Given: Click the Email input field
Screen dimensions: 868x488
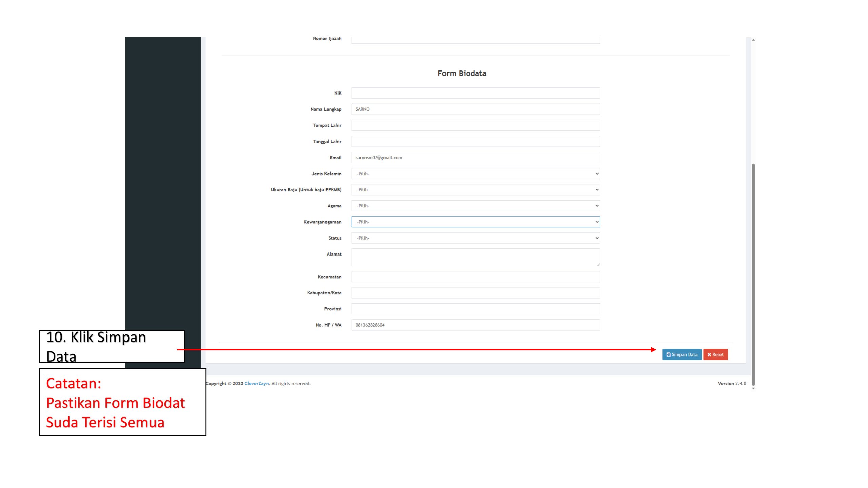Looking at the screenshot, I should [475, 158].
